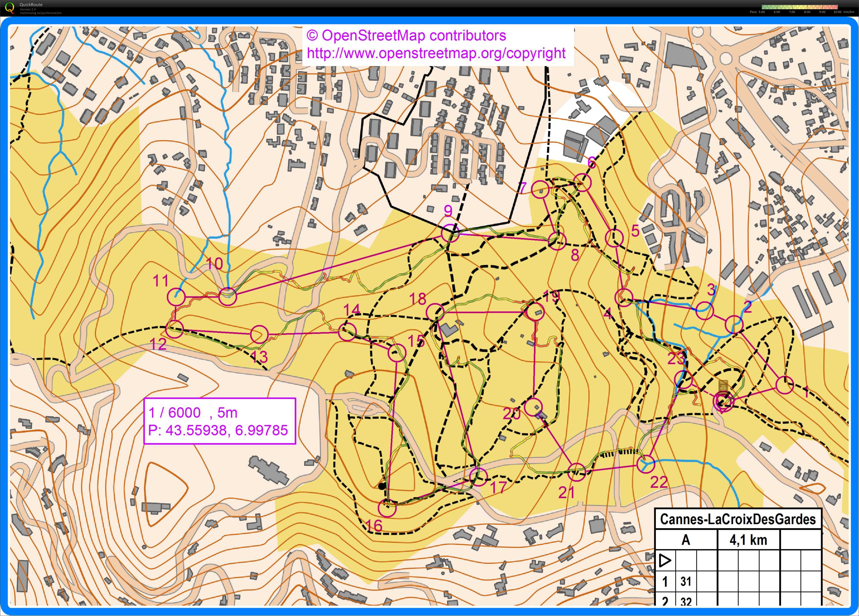This screenshot has height=616, width=859.
Task: Click the '7:00' pace label
Action: [x=792, y=12]
